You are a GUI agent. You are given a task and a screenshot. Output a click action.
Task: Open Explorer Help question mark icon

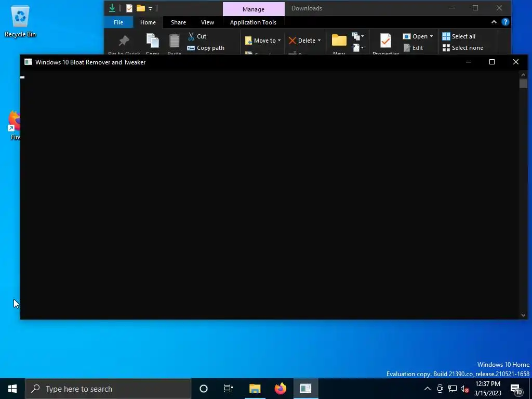point(505,22)
